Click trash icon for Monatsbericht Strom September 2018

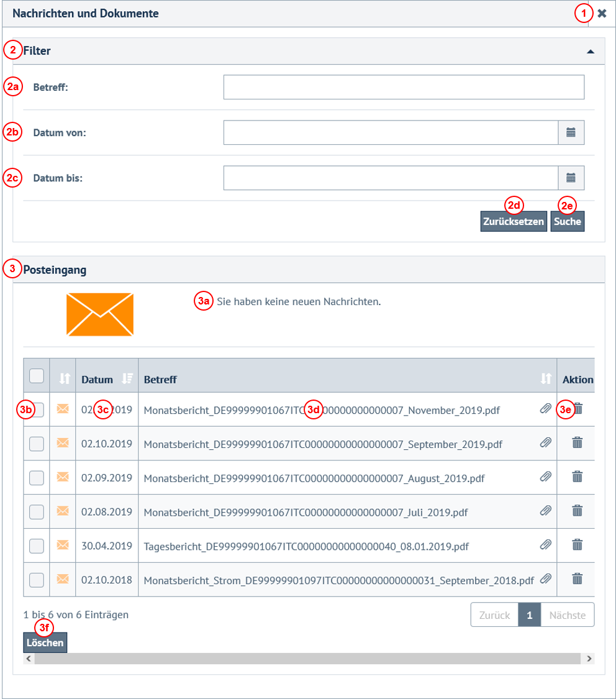(x=577, y=579)
